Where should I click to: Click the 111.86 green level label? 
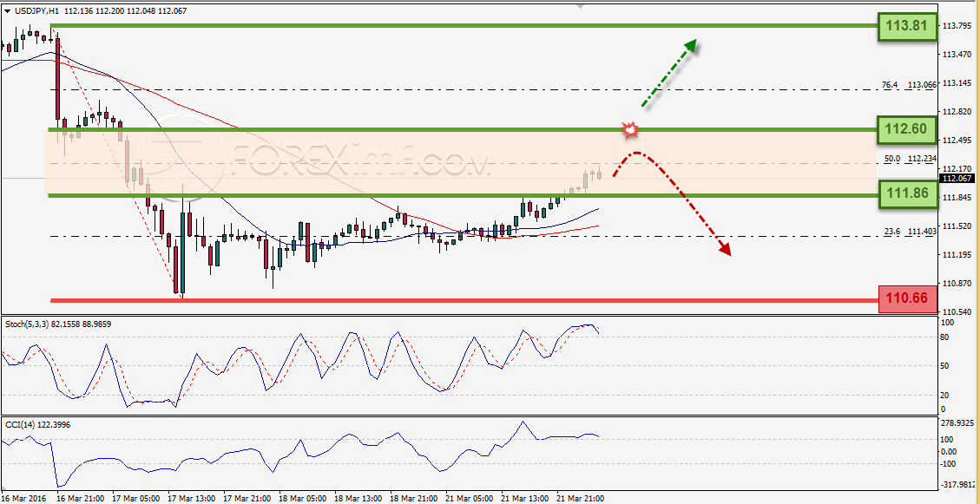[908, 195]
